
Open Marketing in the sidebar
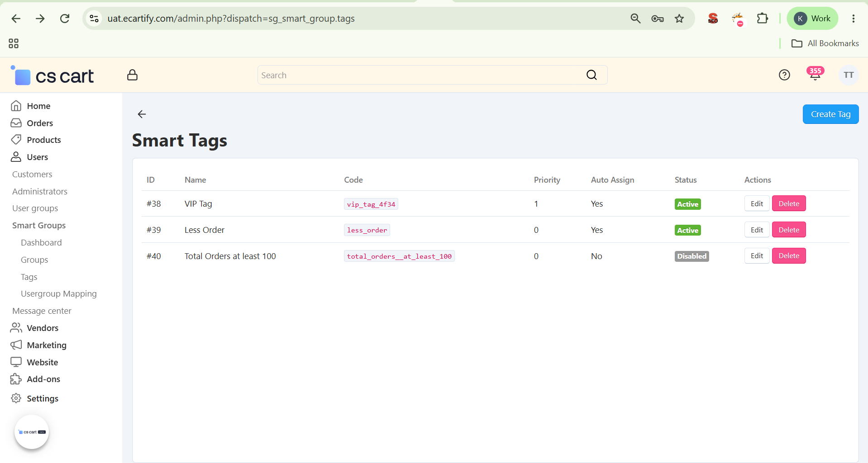[38, 345]
